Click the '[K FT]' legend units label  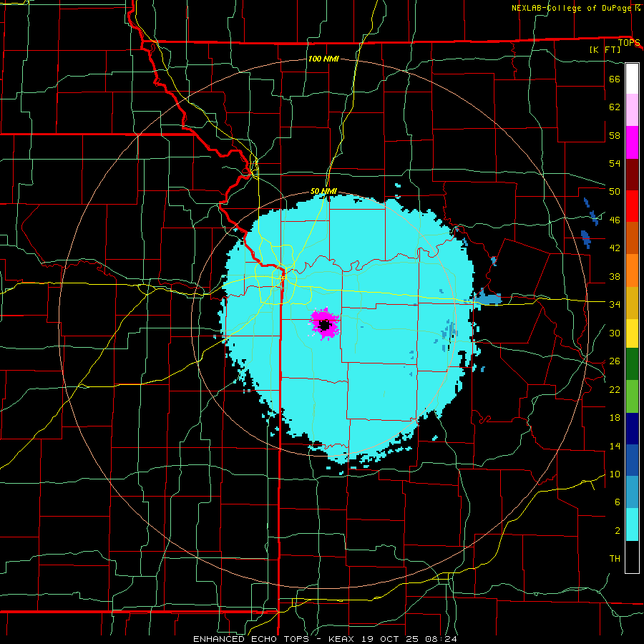(x=605, y=49)
